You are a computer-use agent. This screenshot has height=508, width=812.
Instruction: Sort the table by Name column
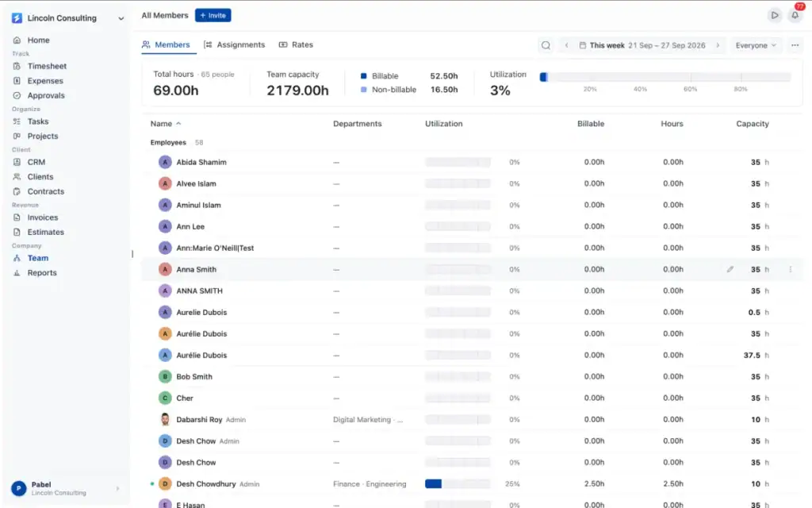(x=165, y=124)
